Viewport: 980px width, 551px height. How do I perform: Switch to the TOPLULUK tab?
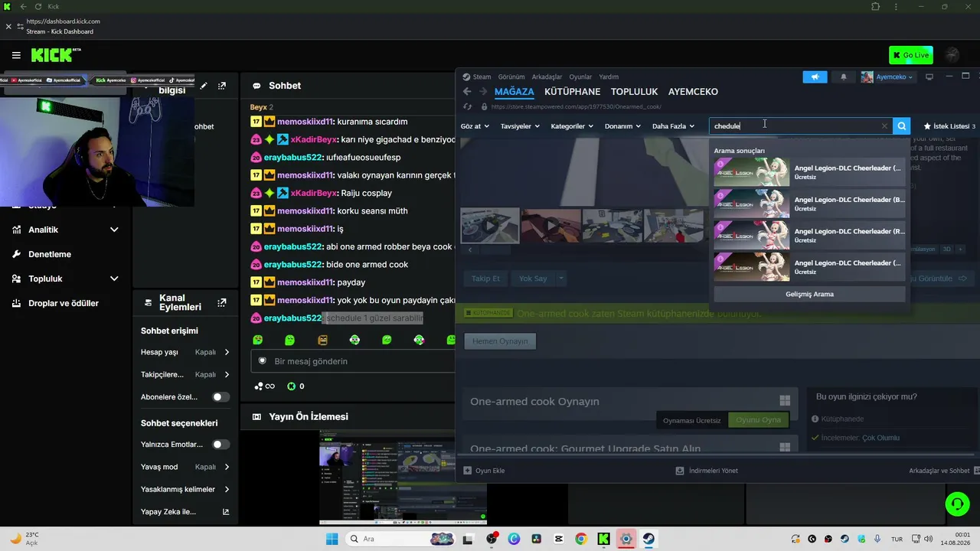click(x=634, y=92)
